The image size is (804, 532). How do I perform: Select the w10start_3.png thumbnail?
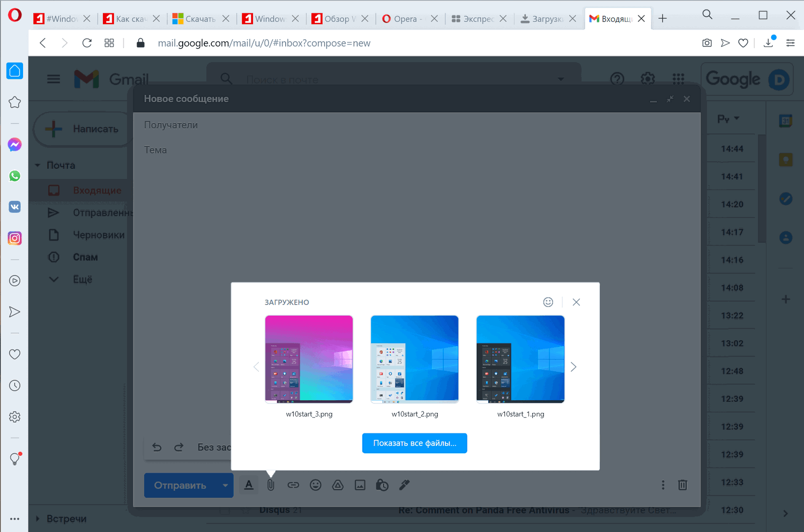click(x=309, y=359)
